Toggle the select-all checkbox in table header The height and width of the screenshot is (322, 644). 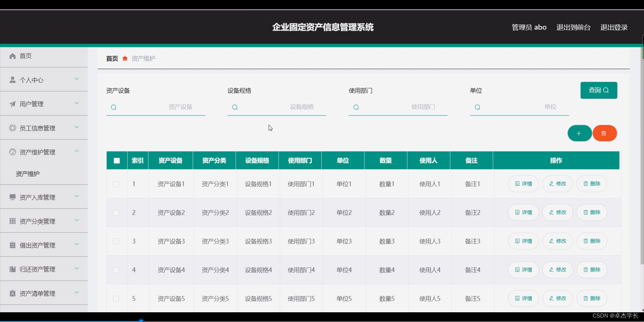tap(116, 160)
